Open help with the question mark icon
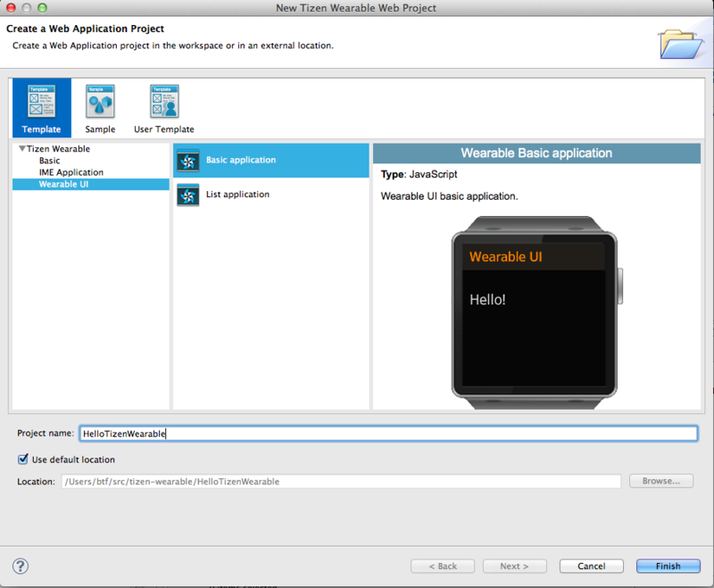The height and width of the screenshot is (588, 714). [21, 567]
